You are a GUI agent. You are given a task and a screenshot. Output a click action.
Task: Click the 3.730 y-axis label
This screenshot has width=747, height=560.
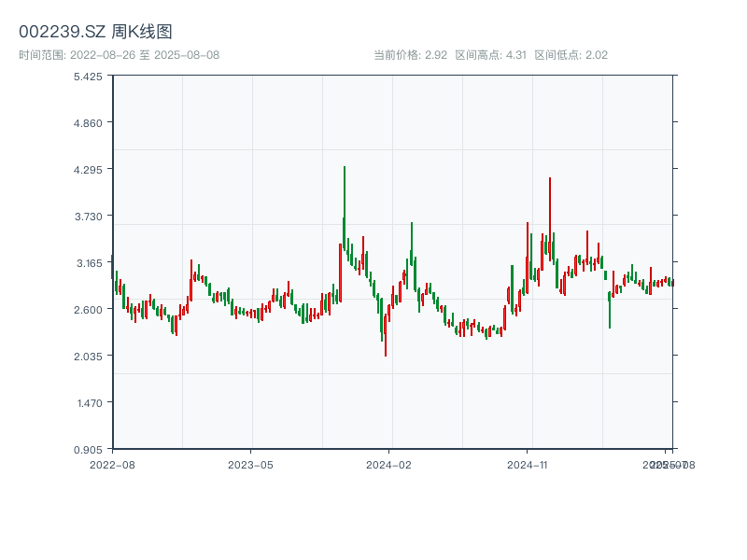[x=88, y=216]
